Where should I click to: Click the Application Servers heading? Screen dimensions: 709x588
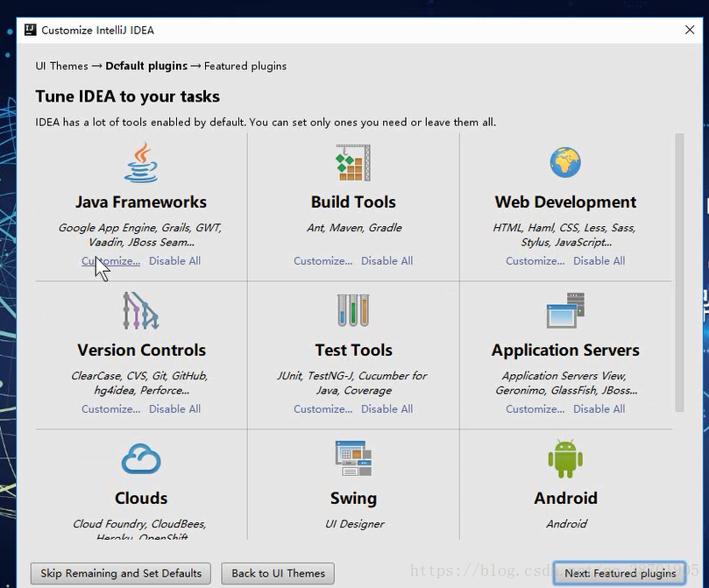click(x=565, y=351)
